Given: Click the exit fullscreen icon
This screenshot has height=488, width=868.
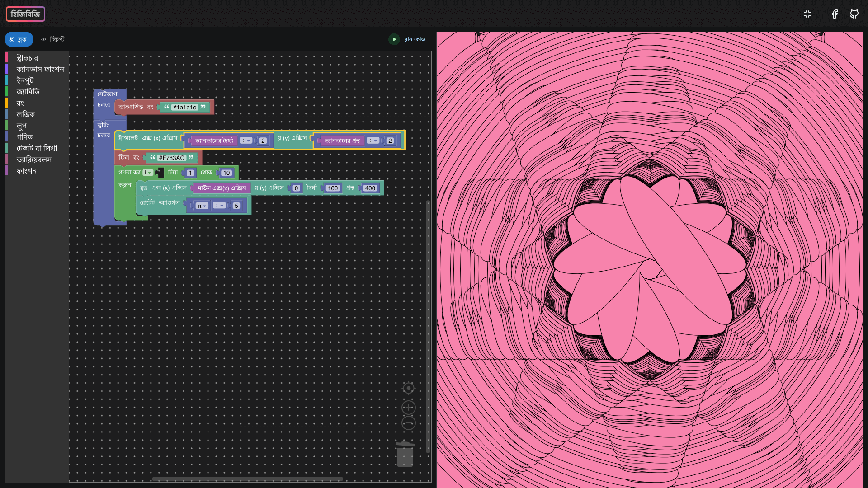Looking at the screenshot, I should pos(807,14).
